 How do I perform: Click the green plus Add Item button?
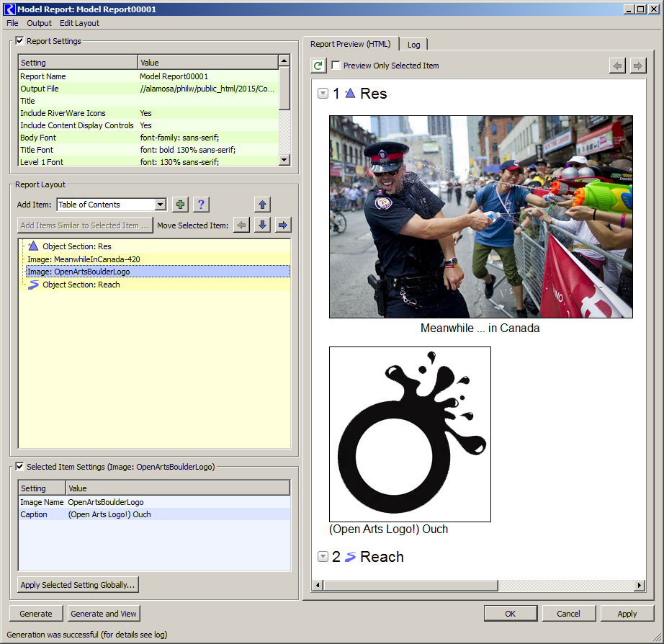[180, 205]
